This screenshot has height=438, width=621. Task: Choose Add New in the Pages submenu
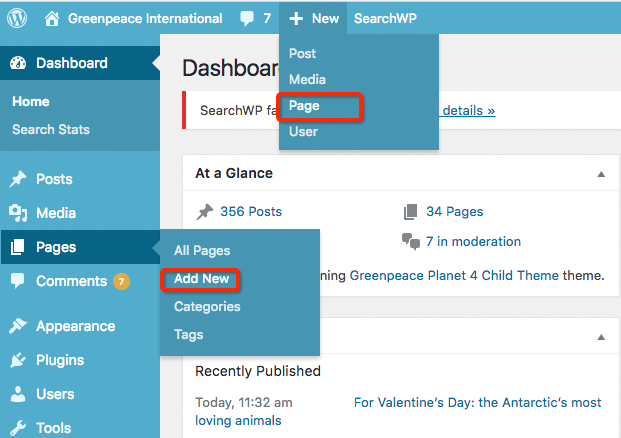tap(201, 278)
